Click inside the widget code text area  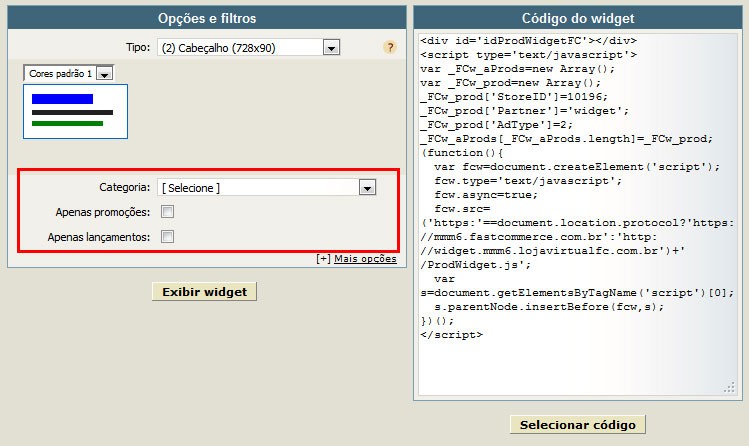pos(578,214)
